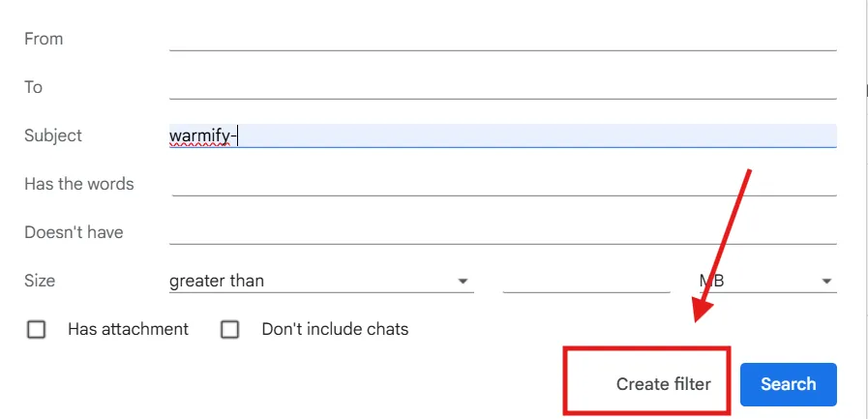The width and height of the screenshot is (868, 419).
Task: Click the Subject label text
Action: pyautogui.click(x=53, y=135)
